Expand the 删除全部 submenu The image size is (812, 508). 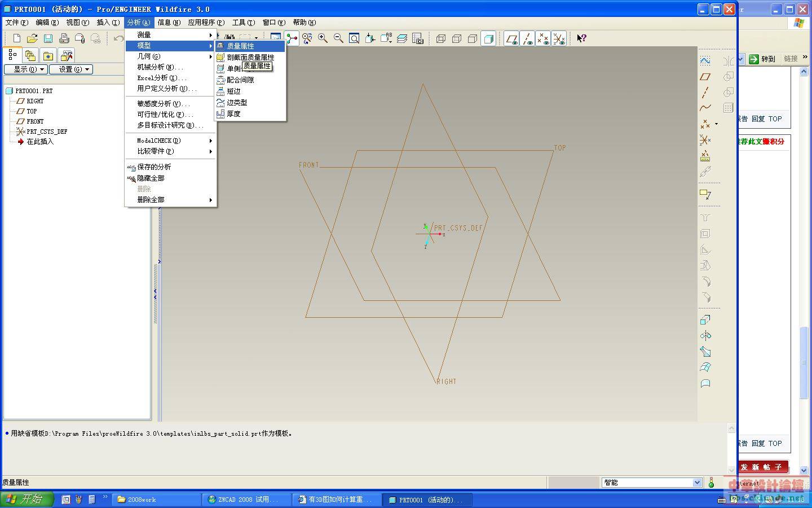coord(170,200)
